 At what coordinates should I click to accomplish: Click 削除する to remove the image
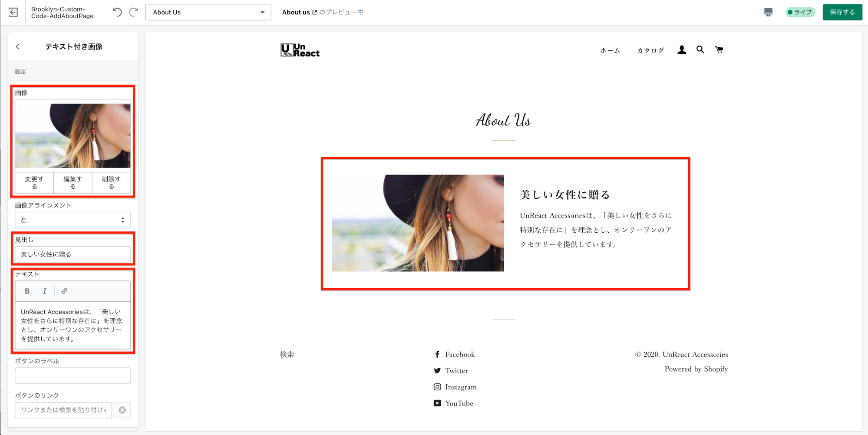coord(111,182)
